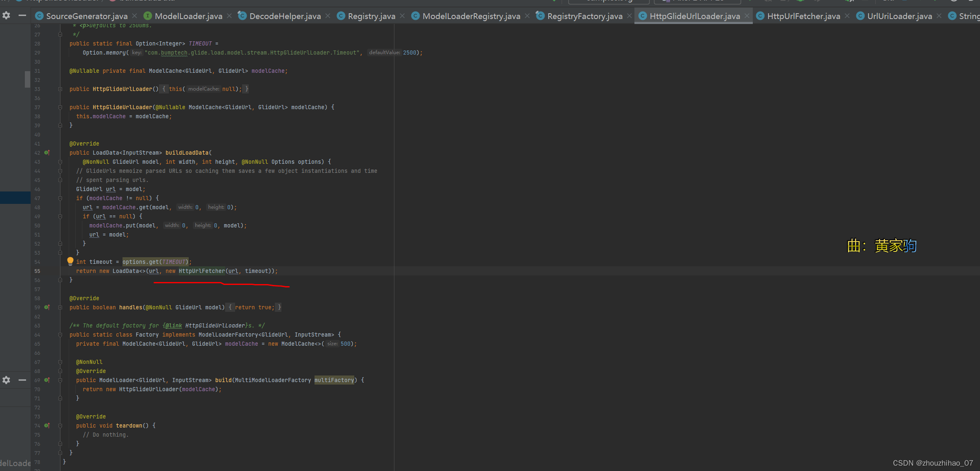Image resolution: width=980 pixels, height=471 pixels.
Task: Close the ModelLoader.java tab
Action: [229, 16]
